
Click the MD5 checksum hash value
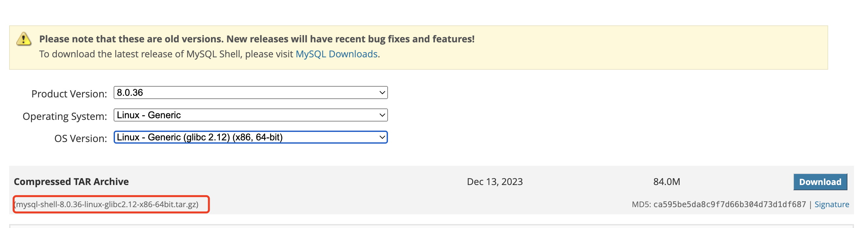(x=729, y=205)
